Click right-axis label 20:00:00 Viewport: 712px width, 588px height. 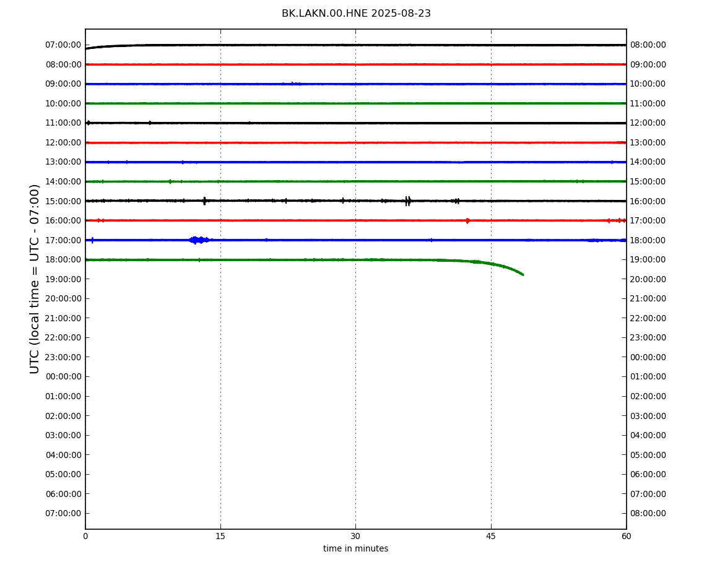coord(648,279)
